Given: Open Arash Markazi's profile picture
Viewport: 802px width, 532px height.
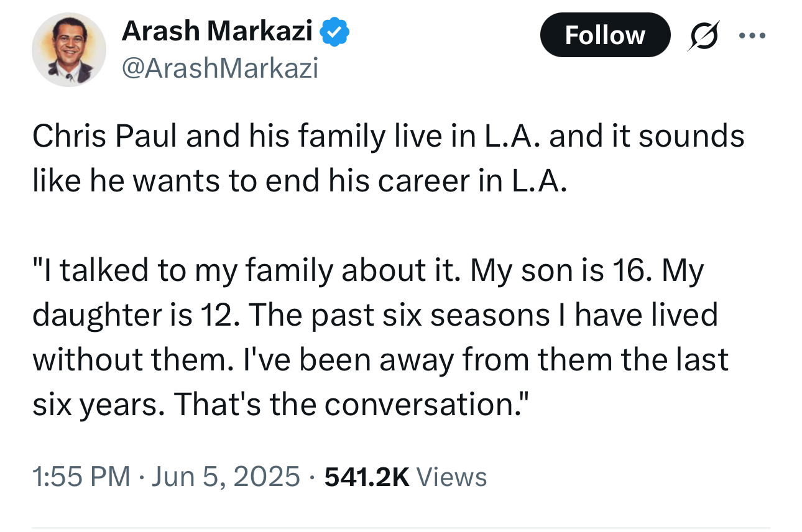Looking at the screenshot, I should [69, 50].
